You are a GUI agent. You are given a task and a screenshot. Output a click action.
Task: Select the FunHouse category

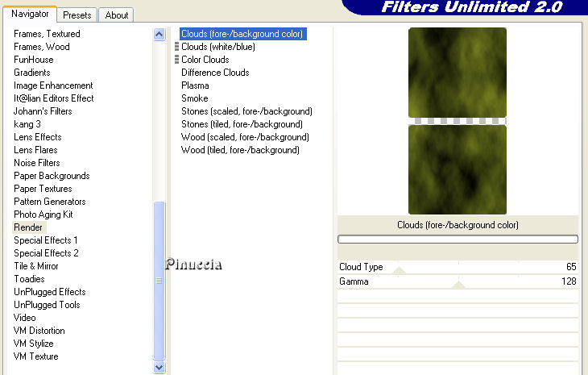[33, 60]
